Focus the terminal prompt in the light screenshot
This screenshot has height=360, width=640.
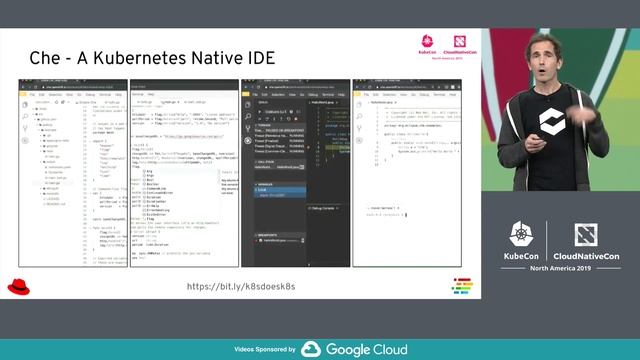coord(387,215)
